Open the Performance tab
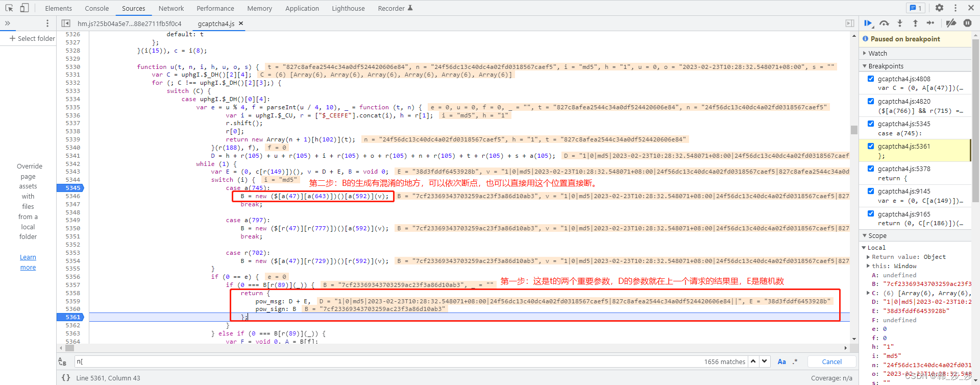The width and height of the screenshot is (980, 385). point(215,8)
